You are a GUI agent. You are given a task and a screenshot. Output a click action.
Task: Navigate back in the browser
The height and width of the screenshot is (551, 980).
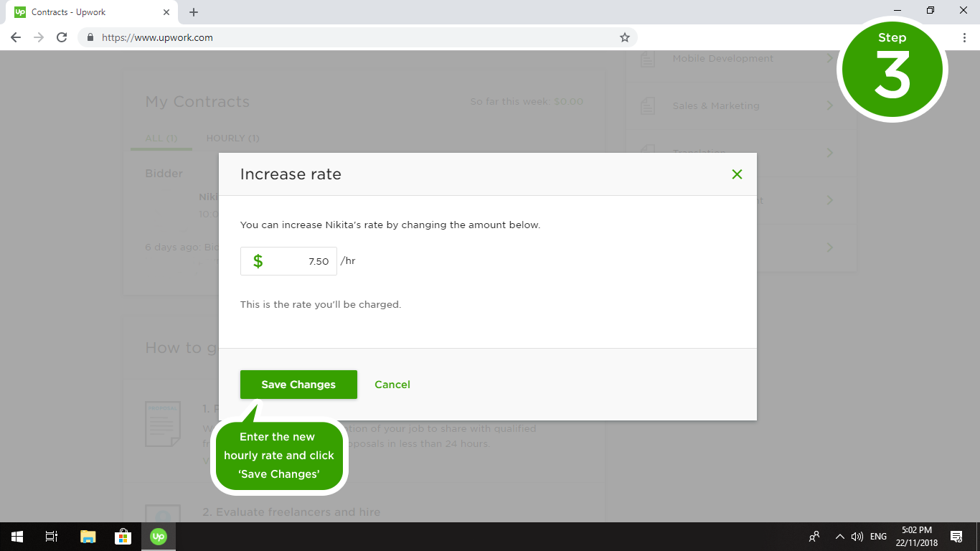click(15, 37)
